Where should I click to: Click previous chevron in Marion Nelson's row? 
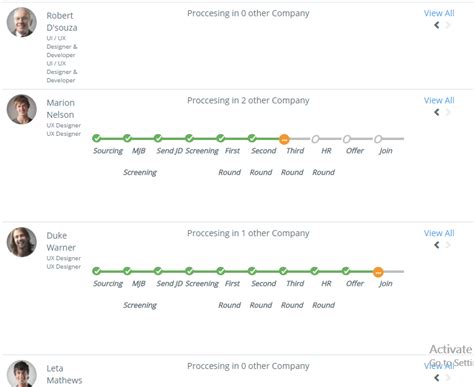[x=437, y=112]
